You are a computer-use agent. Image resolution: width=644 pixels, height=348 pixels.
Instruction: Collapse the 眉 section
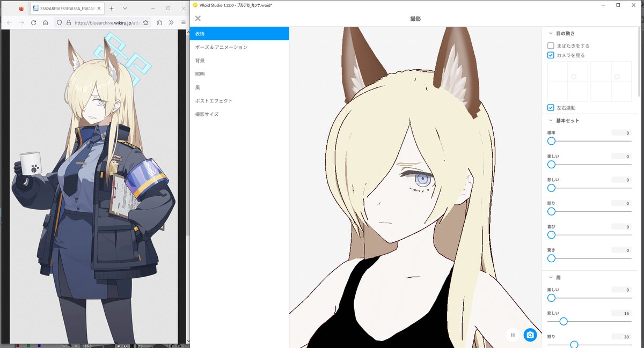coord(550,277)
